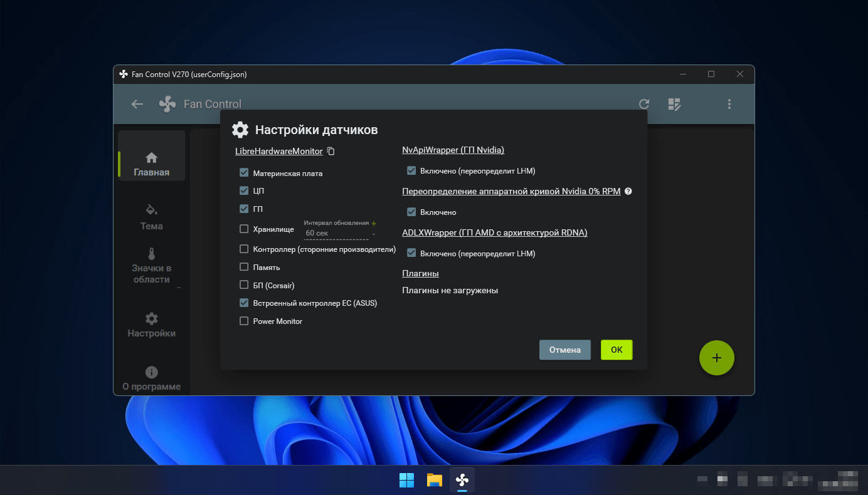The width and height of the screenshot is (868, 495).
Task: Enable the БП (Corsair) checkbox
Action: pyautogui.click(x=244, y=285)
